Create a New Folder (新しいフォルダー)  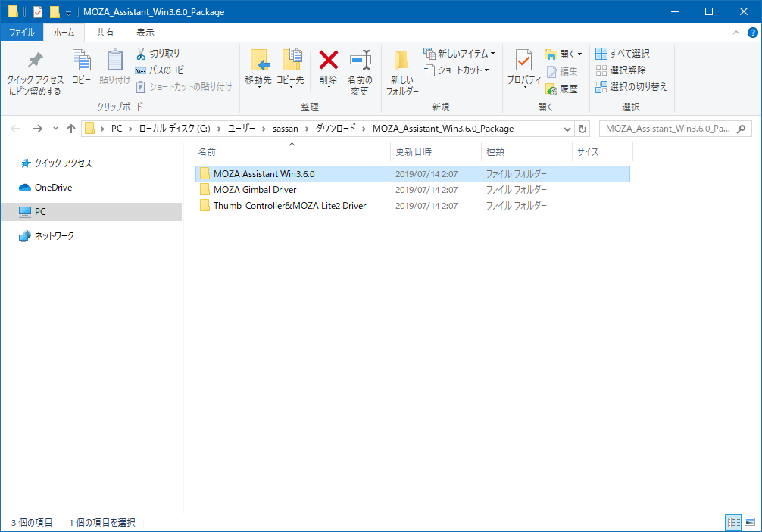[x=402, y=73]
